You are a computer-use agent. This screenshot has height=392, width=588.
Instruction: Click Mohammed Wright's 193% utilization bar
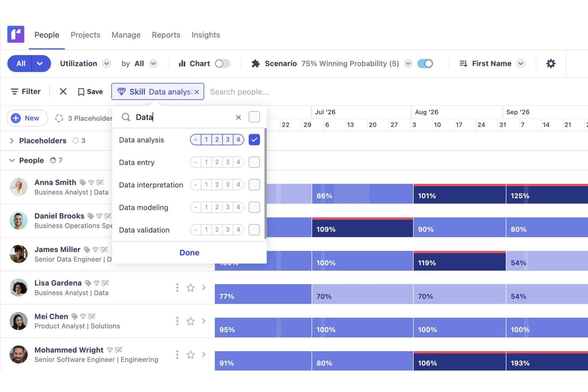coord(547,361)
